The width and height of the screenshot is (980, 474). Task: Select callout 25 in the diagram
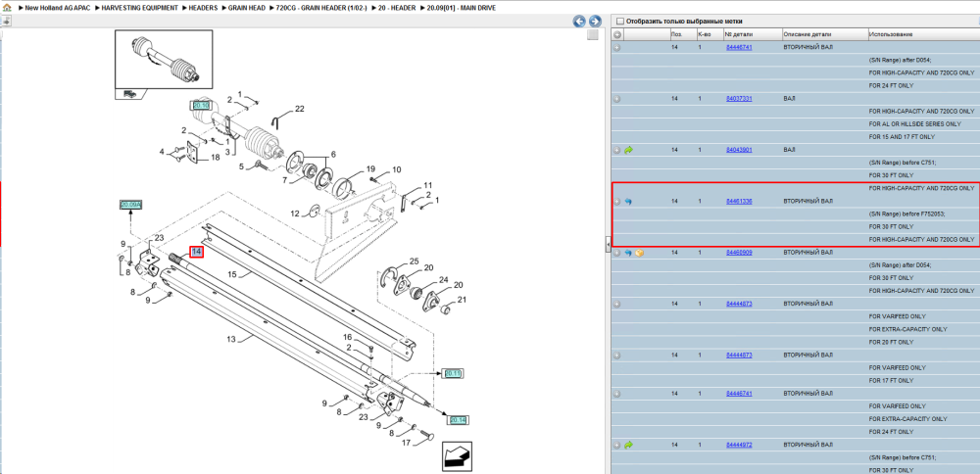(x=414, y=260)
